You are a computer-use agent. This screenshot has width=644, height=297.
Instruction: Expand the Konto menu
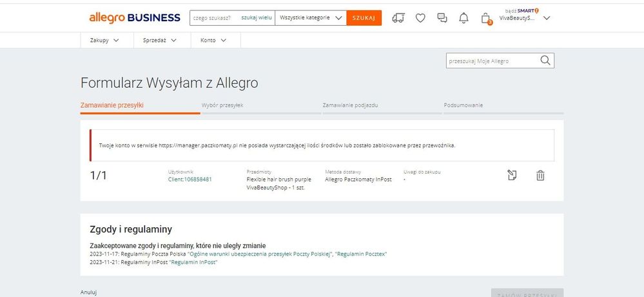coord(213,40)
